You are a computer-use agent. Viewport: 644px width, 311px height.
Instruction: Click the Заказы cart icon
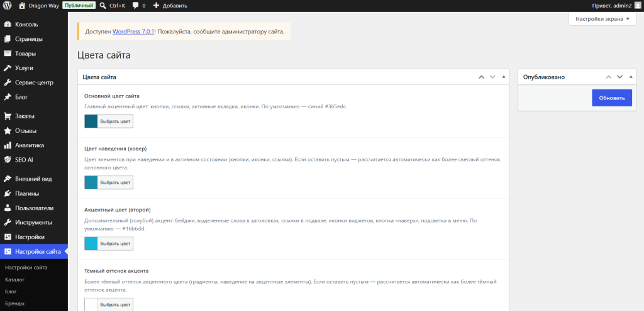[8, 116]
